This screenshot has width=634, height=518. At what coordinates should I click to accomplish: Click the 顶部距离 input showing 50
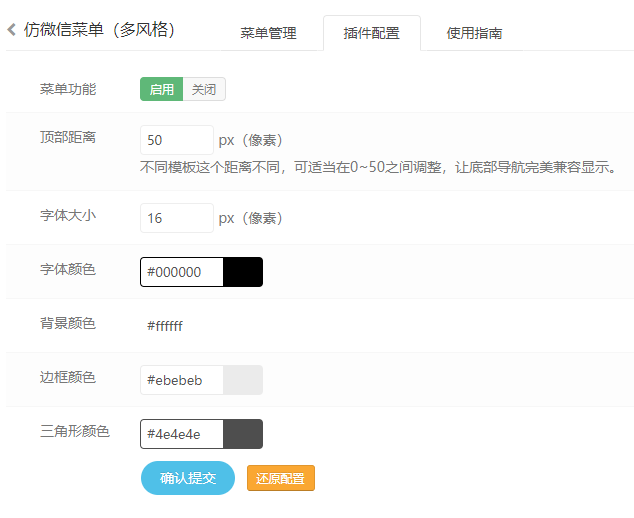pyautogui.click(x=177, y=140)
